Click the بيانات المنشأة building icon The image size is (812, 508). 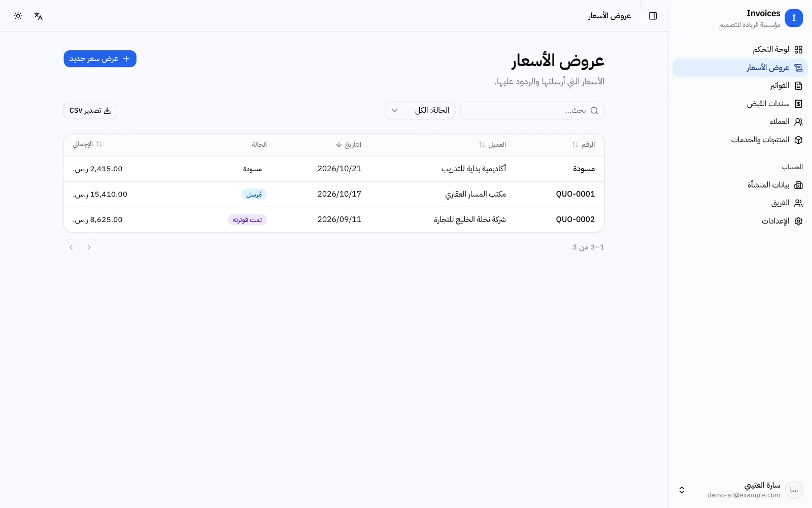798,185
